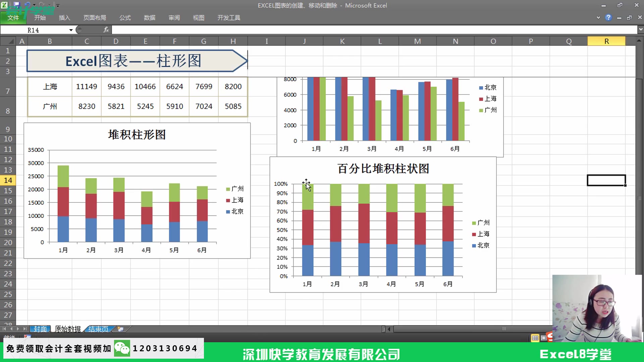The height and width of the screenshot is (362, 644).
Task: Switch to Normal view in status bar
Action: (x=535, y=338)
